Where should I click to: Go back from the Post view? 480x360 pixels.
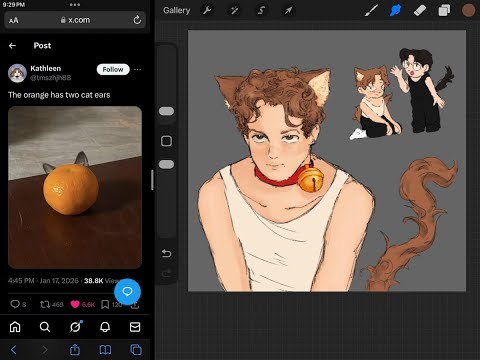point(12,46)
